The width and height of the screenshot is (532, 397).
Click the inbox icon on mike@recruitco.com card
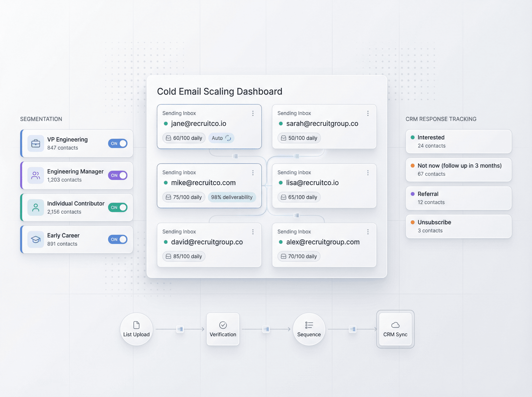coord(168,197)
